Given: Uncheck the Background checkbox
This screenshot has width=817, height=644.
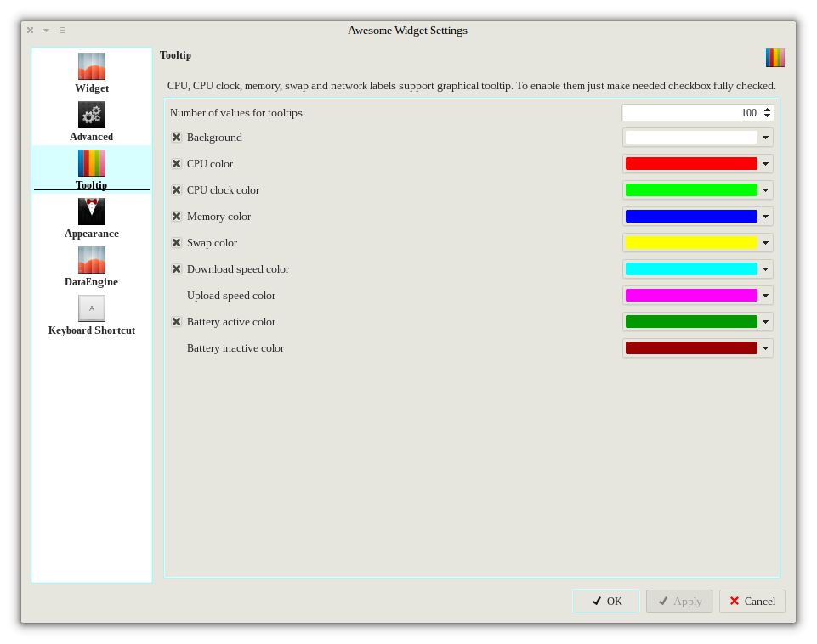Looking at the screenshot, I should coord(177,138).
